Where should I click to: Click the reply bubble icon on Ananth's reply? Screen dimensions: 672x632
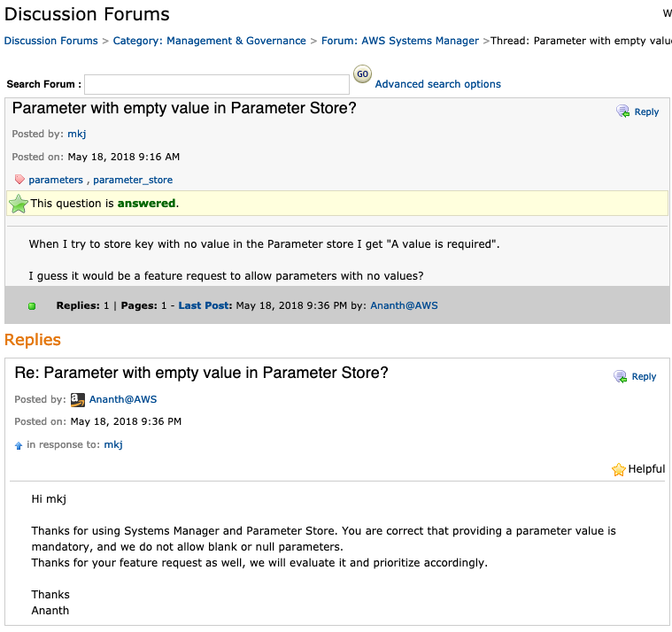pos(620,376)
